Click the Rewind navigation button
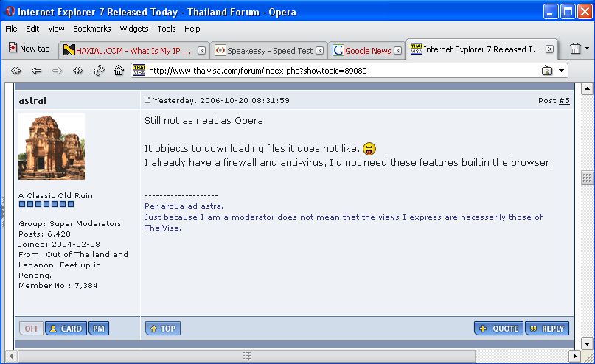Image resolution: width=595 pixels, height=364 pixels. (16, 71)
